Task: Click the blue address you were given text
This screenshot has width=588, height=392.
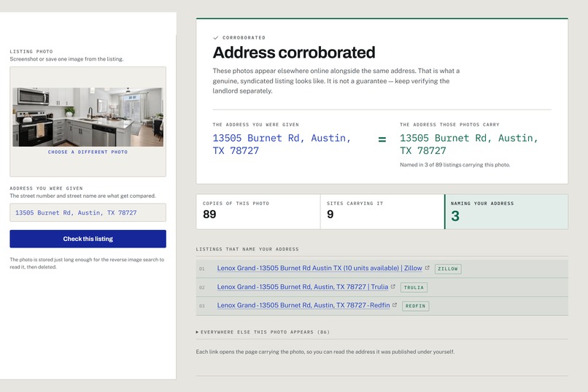Action: 282,145
